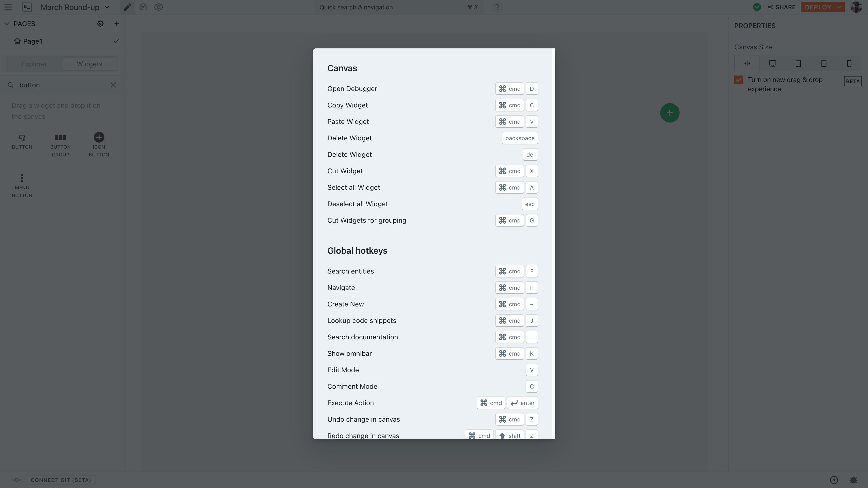The image size is (868, 488).
Task: Click the 'backspace' key badge
Action: click(x=519, y=138)
